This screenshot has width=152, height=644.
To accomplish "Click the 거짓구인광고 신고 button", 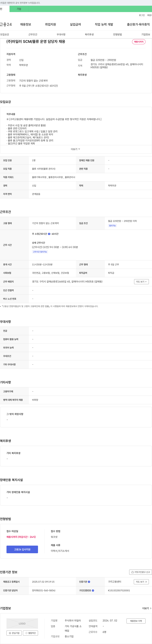I will coord(140,572).
